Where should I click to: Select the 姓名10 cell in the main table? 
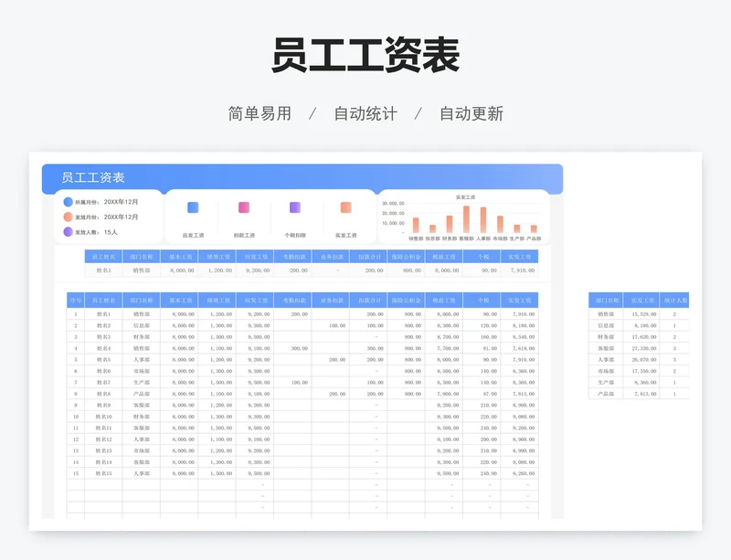coord(103,417)
